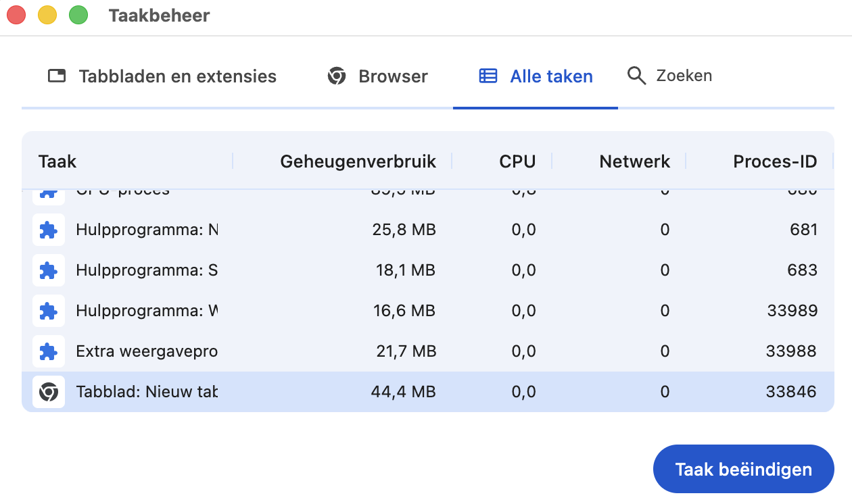Screen dimensions: 852x504
Task: Sort tasks by Geheugenverbruik column
Action: (x=358, y=161)
